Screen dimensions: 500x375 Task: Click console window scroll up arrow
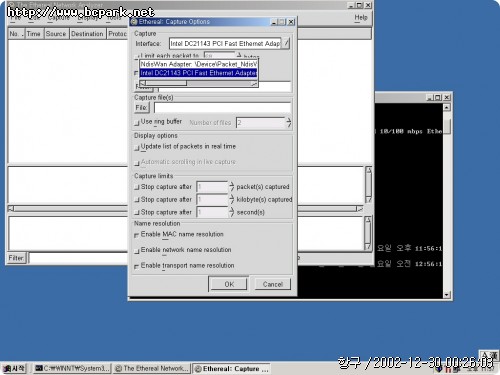pos(447,107)
